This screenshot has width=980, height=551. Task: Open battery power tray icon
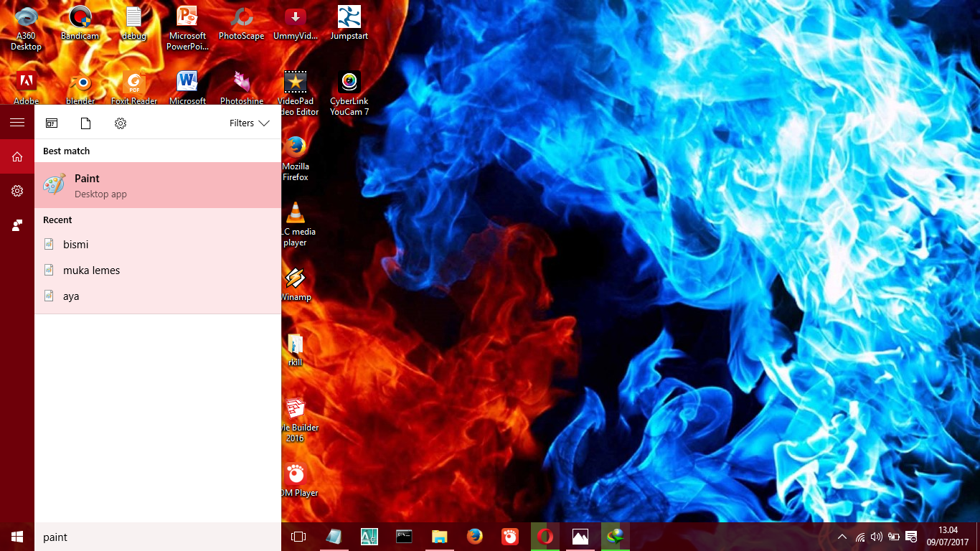click(x=894, y=537)
